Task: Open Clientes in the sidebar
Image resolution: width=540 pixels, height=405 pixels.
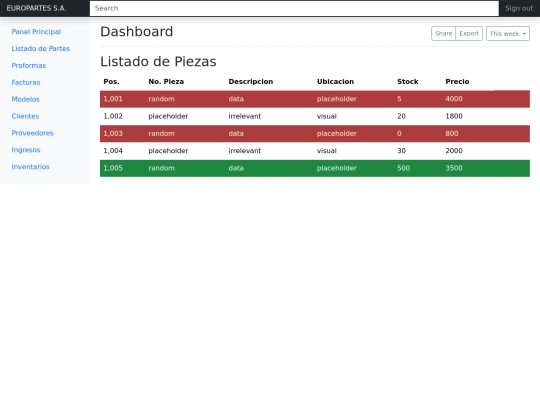Action: 25,116
